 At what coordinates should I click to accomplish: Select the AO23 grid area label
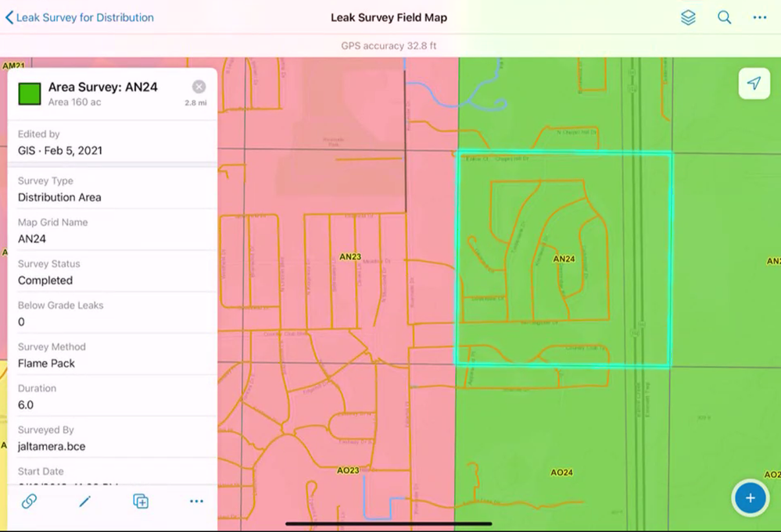click(x=348, y=470)
